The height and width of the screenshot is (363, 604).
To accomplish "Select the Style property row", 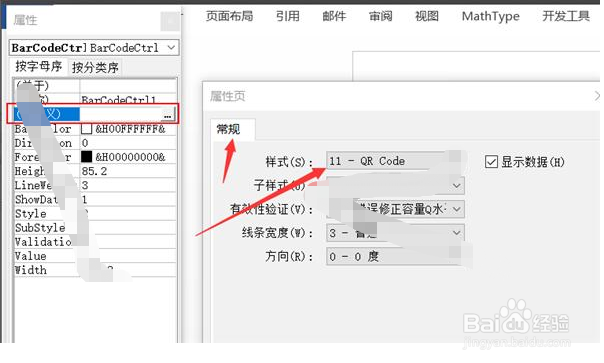I will click(x=95, y=214).
